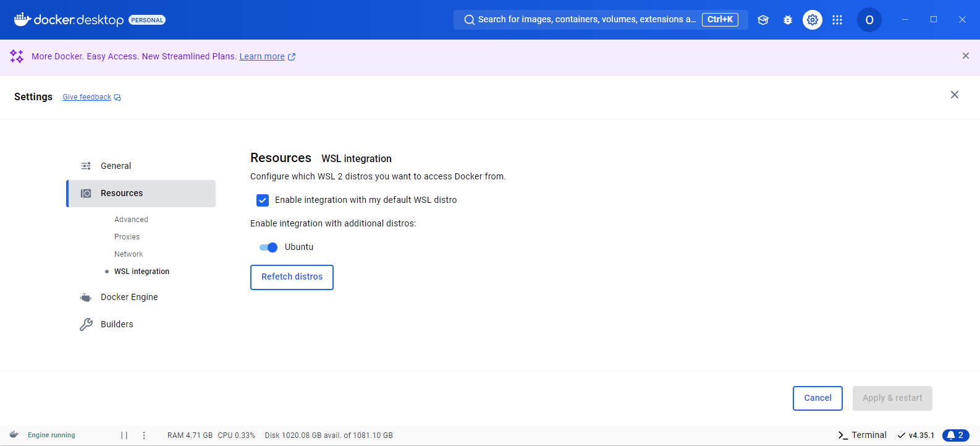
Task: Open the Terminal from status bar
Action: click(x=862, y=435)
